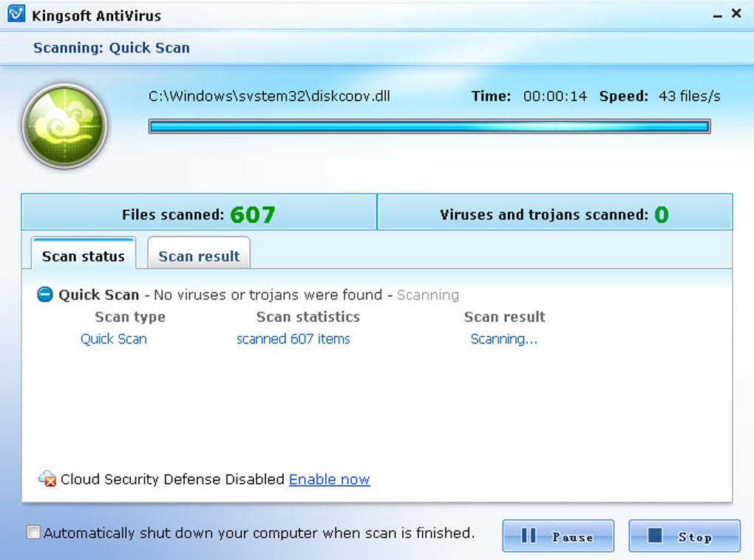Screen dimensions: 754x560
Task: Click the elapsed Time 00:00:14 value
Action: [x=555, y=96]
